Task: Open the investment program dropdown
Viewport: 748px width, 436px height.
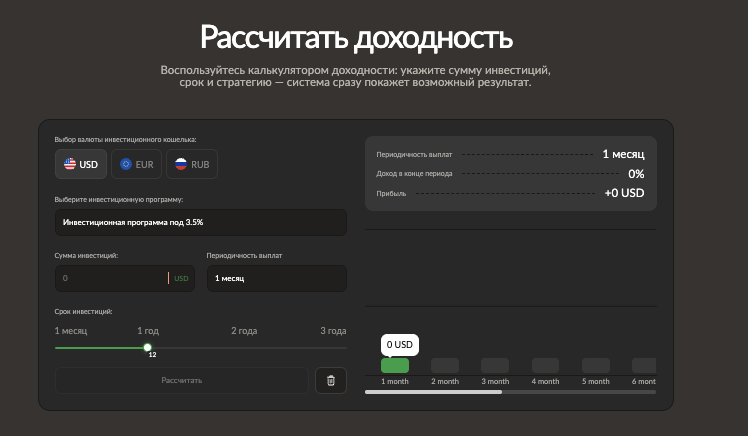Action: (x=201, y=222)
